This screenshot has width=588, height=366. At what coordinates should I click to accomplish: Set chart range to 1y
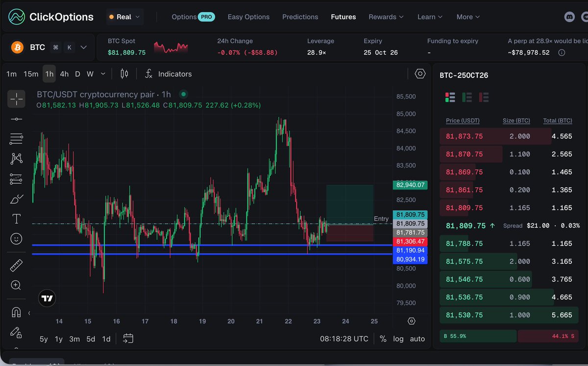point(59,339)
